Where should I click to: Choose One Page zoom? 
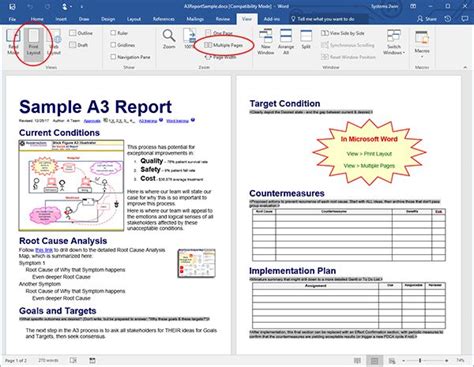219,33
